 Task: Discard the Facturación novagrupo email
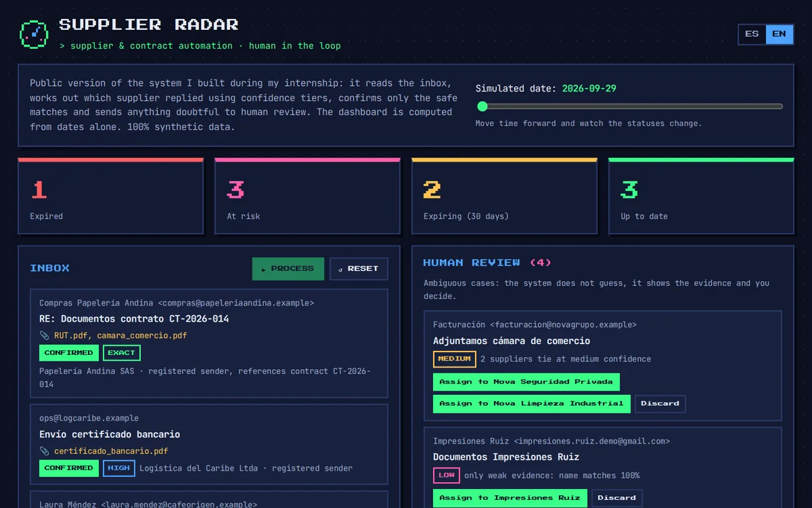pos(660,404)
